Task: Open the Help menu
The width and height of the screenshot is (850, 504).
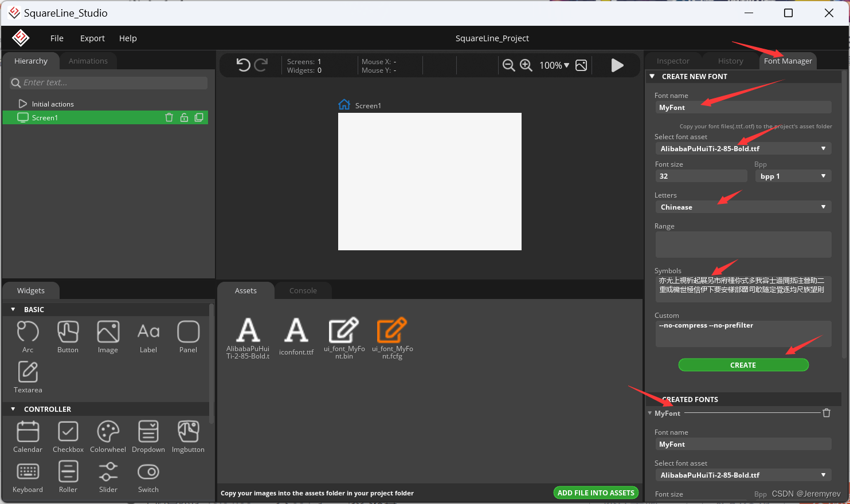Action: pyautogui.click(x=128, y=38)
